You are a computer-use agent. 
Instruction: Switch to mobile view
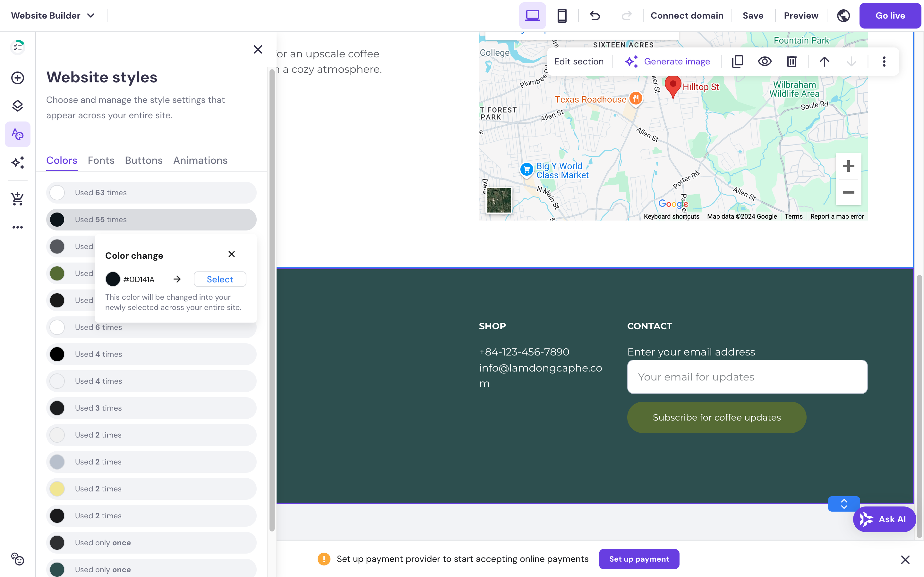pyautogui.click(x=561, y=16)
